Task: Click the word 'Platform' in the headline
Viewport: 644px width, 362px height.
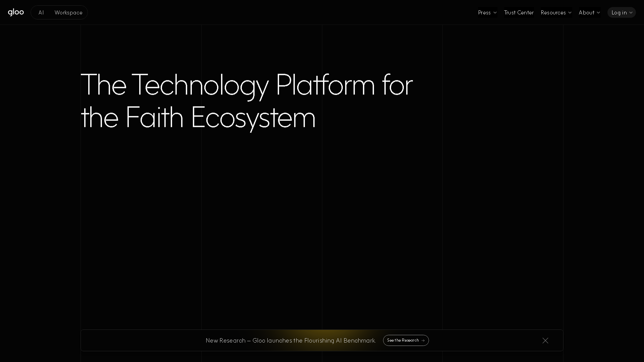Action: pos(325,85)
